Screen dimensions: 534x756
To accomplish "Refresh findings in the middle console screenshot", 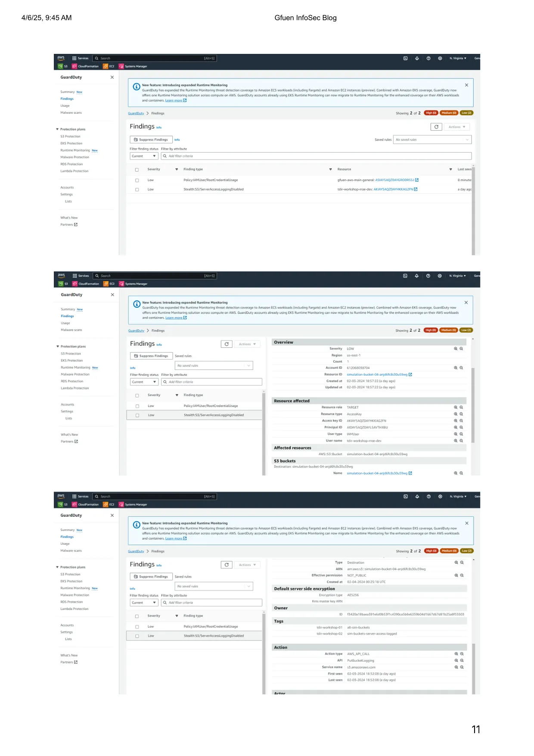I will point(227,344).
